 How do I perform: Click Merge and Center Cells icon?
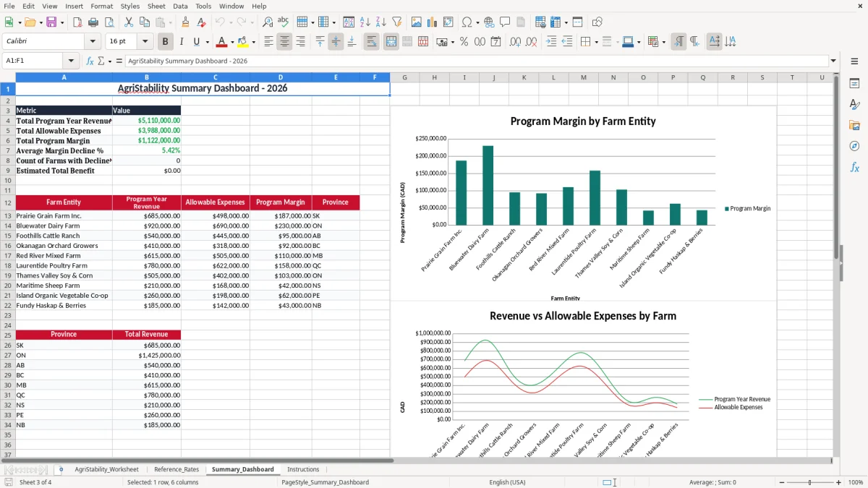coord(391,42)
